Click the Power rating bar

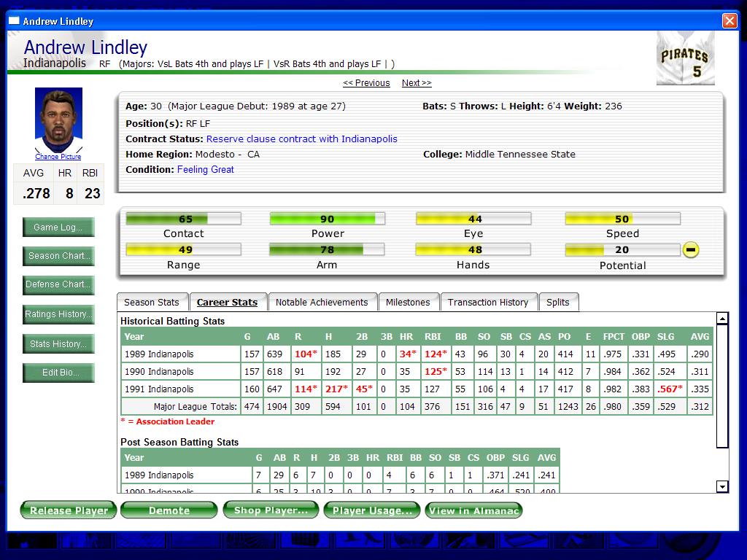[328, 219]
